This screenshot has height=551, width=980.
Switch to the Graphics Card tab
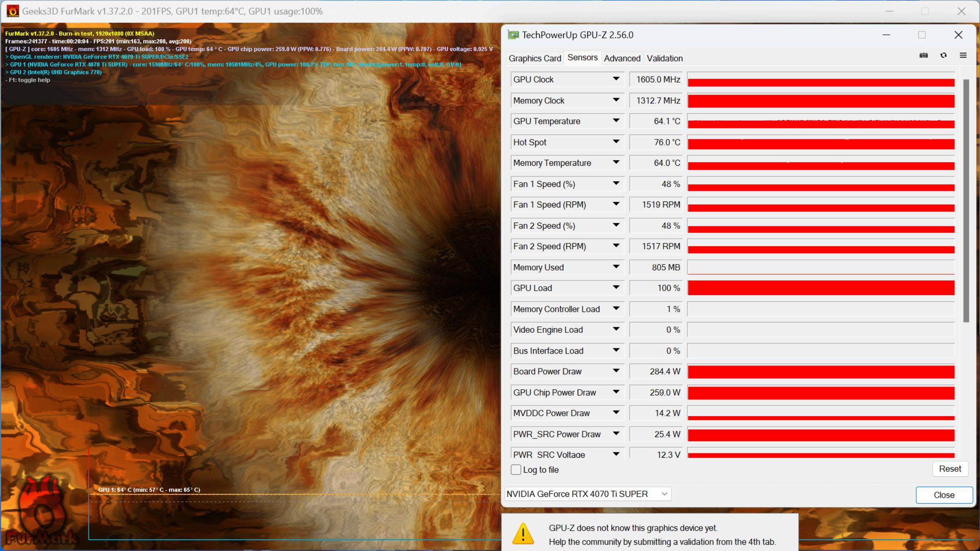coord(535,58)
